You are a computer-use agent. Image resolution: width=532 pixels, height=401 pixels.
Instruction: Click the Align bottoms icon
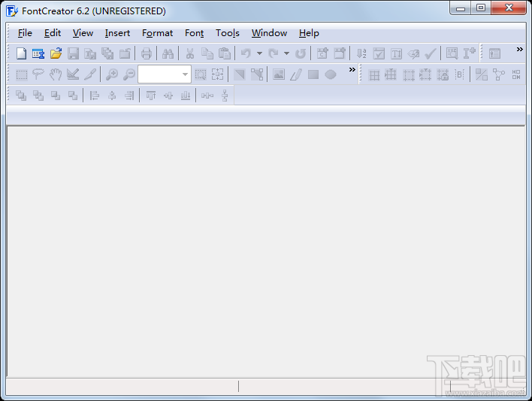[x=186, y=96]
